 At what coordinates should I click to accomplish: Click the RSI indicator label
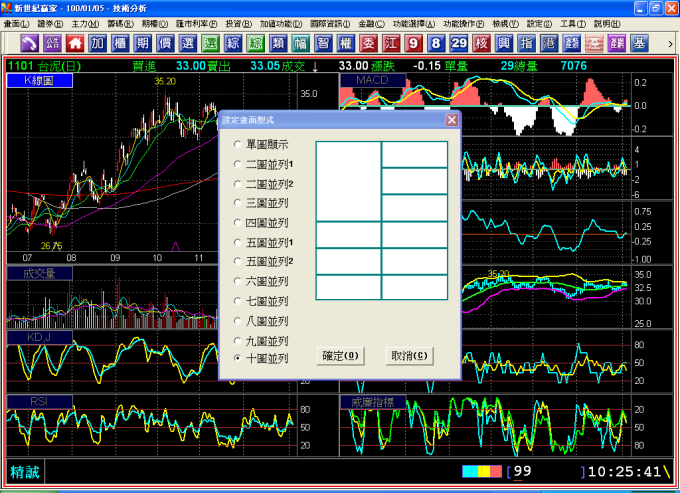(39, 402)
